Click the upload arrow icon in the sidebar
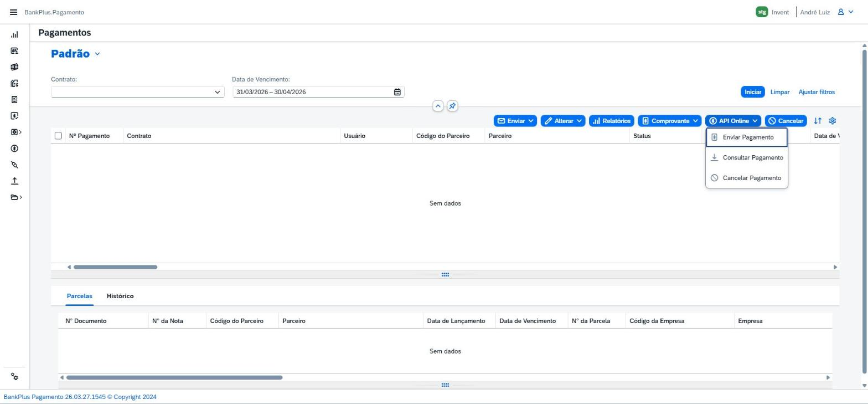Viewport: 868px width, 404px height. pos(14,181)
